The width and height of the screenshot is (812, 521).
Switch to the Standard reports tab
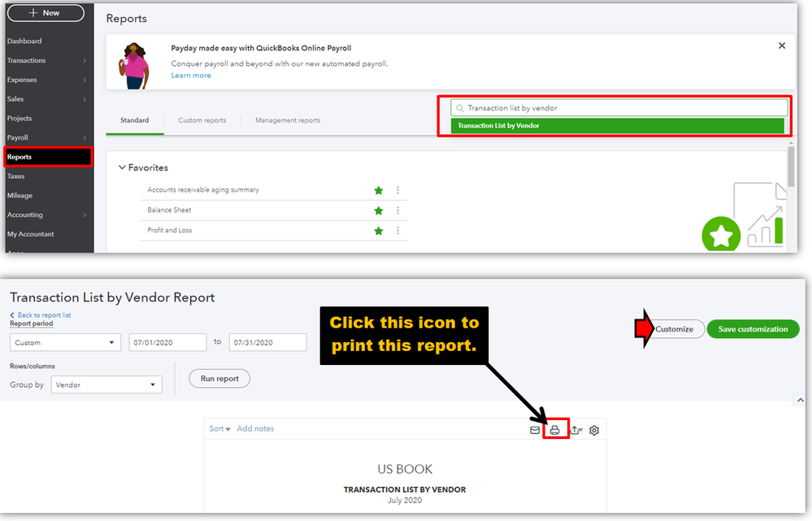pyautogui.click(x=135, y=120)
